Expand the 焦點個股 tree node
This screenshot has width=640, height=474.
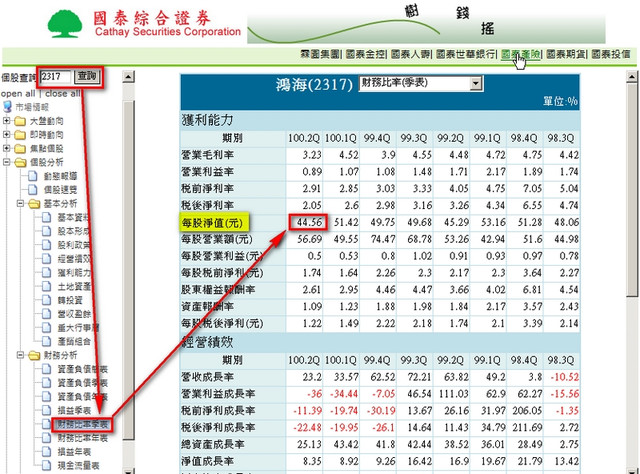(7, 148)
